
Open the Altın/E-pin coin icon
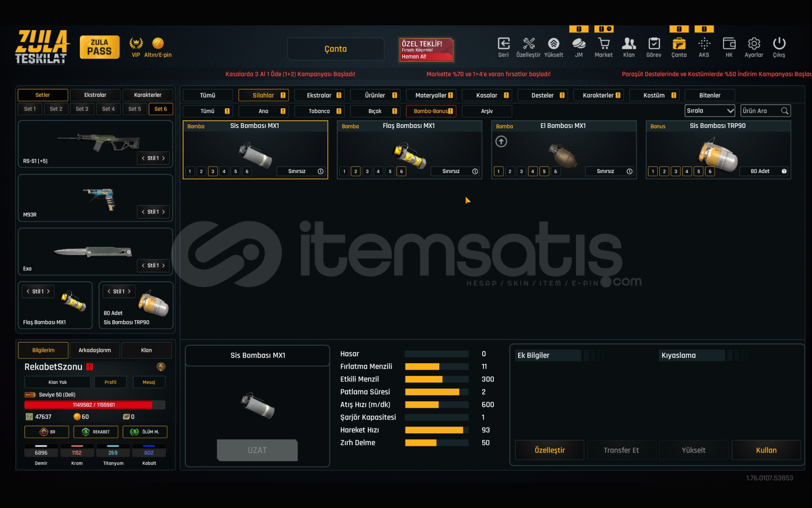[158, 43]
